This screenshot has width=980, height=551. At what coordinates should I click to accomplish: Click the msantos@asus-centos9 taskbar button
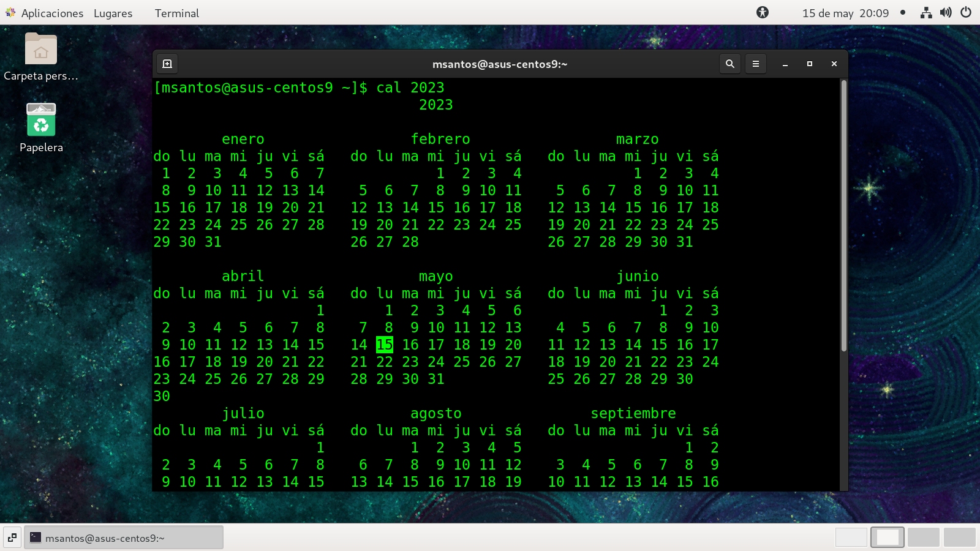click(124, 538)
